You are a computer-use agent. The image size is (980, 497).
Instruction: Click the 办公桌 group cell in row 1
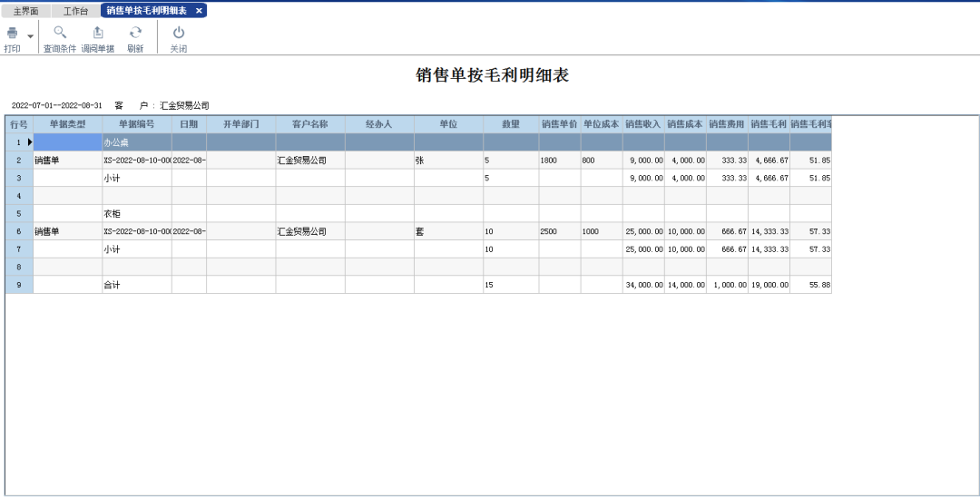coord(136,142)
